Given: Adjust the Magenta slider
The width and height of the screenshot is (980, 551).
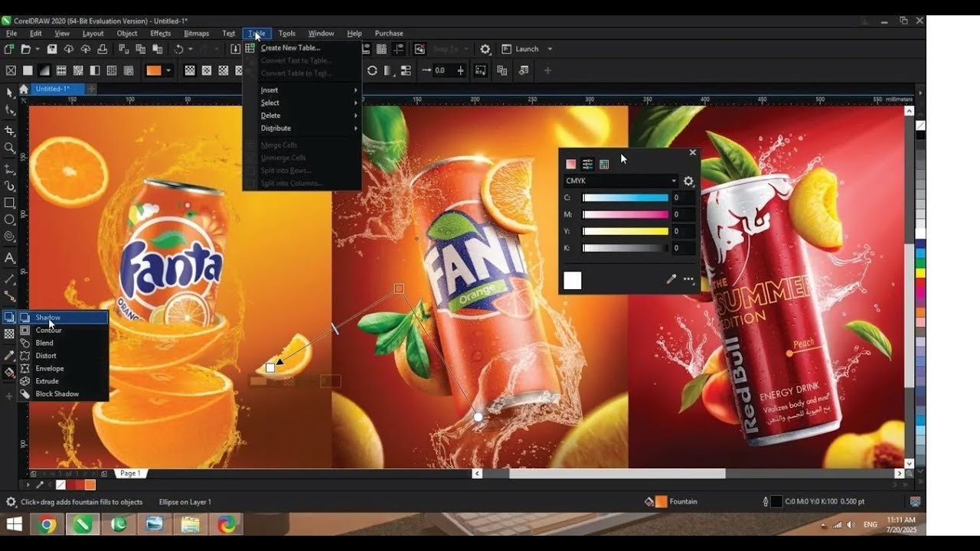Looking at the screenshot, I should pos(626,214).
